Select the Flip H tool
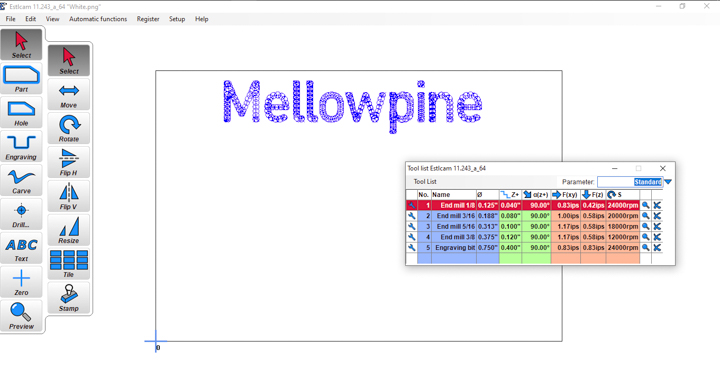 coord(69,162)
